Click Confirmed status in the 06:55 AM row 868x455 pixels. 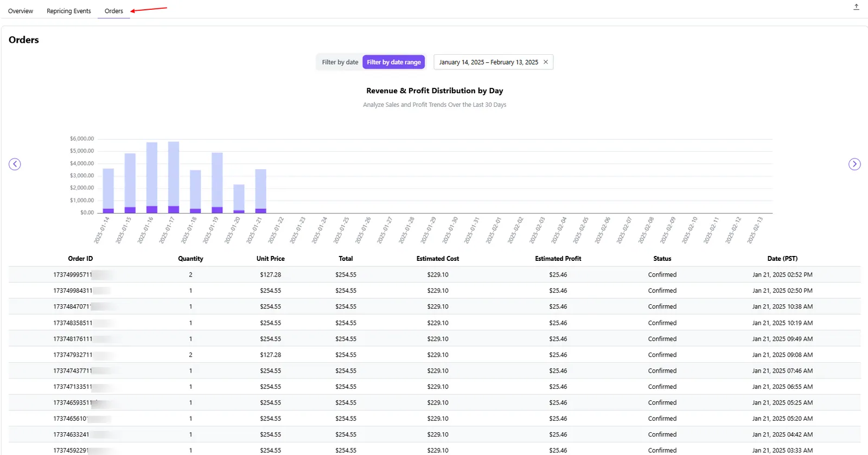[x=662, y=387]
